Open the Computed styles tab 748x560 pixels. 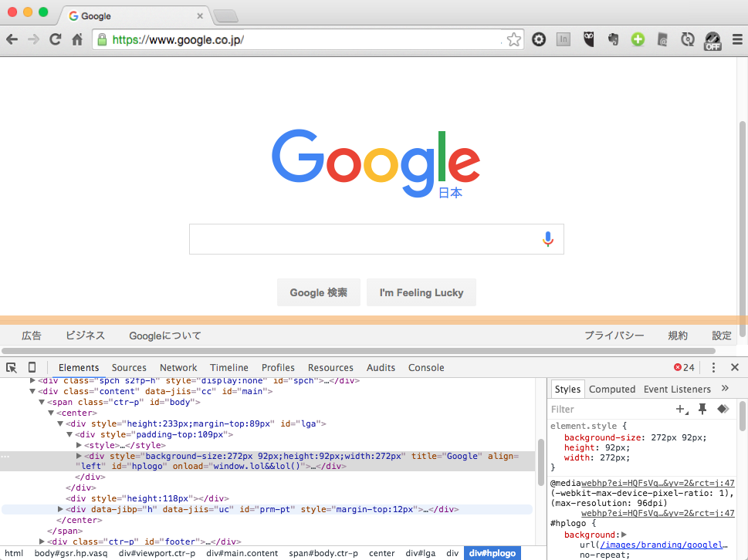coord(611,389)
